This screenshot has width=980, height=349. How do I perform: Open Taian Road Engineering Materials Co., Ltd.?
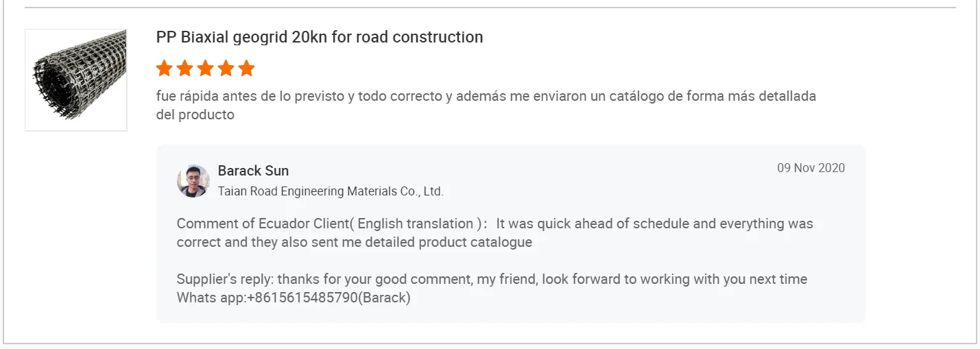click(331, 191)
